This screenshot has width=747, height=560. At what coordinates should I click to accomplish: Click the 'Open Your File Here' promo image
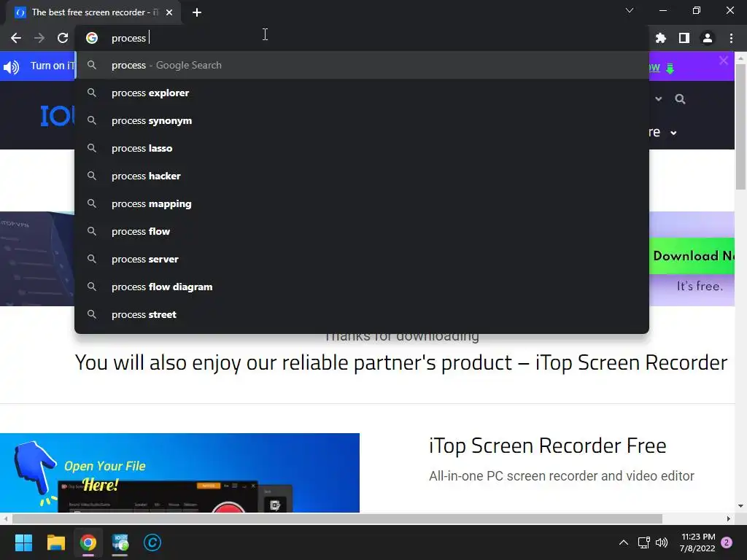179,472
